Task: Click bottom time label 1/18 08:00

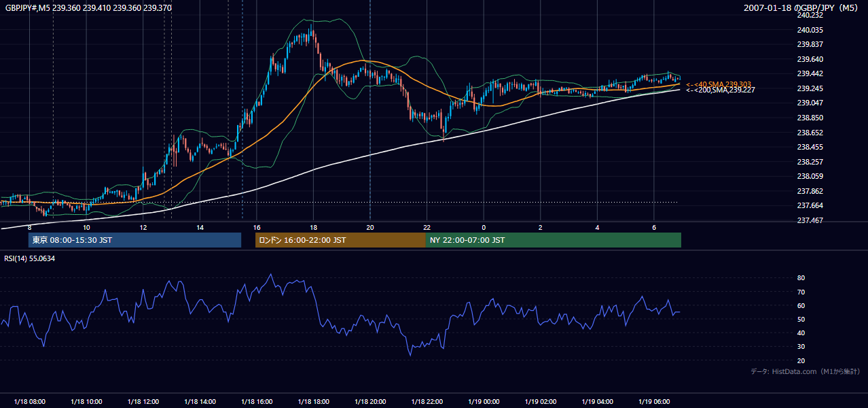Action: click(29, 402)
